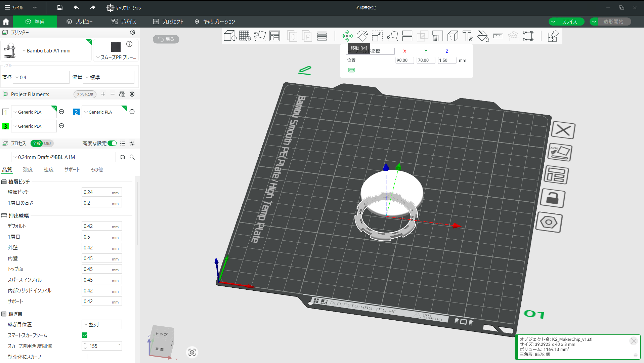Open the 継ぎ目位置 整列 dropdown
The width and height of the screenshot is (644, 363).
(x=101, y=324)
